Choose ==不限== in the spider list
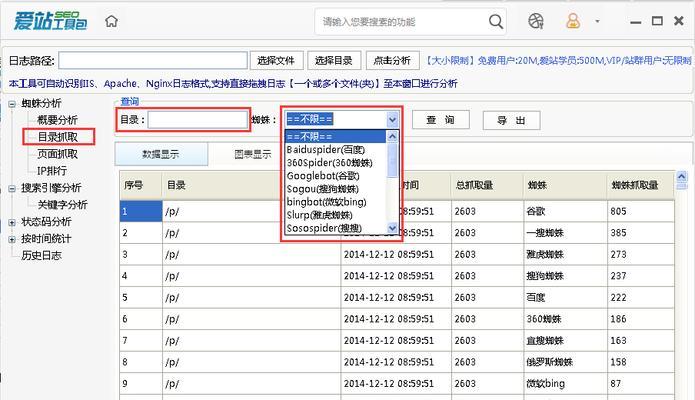 [x=335, y=136]
